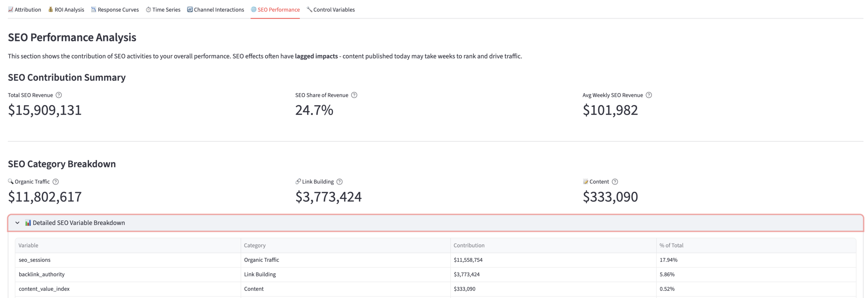Select the seo_sessions table cell
868x298 pixels.
coord(35,260)
